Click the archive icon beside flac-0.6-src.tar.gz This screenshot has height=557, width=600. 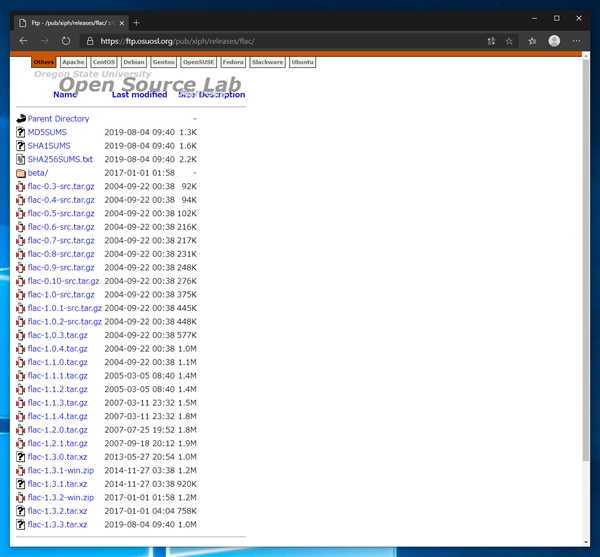21,227
